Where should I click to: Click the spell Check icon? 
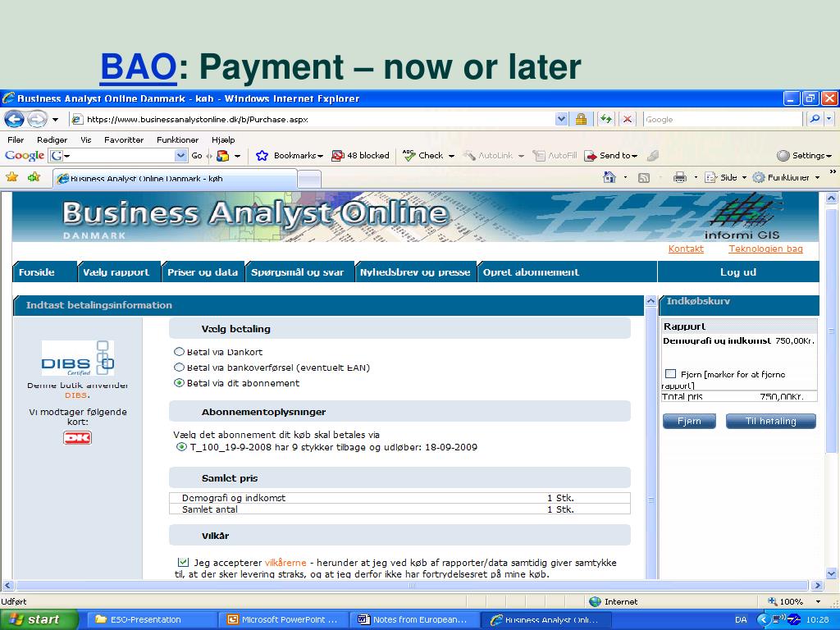[x=409, y=155]
